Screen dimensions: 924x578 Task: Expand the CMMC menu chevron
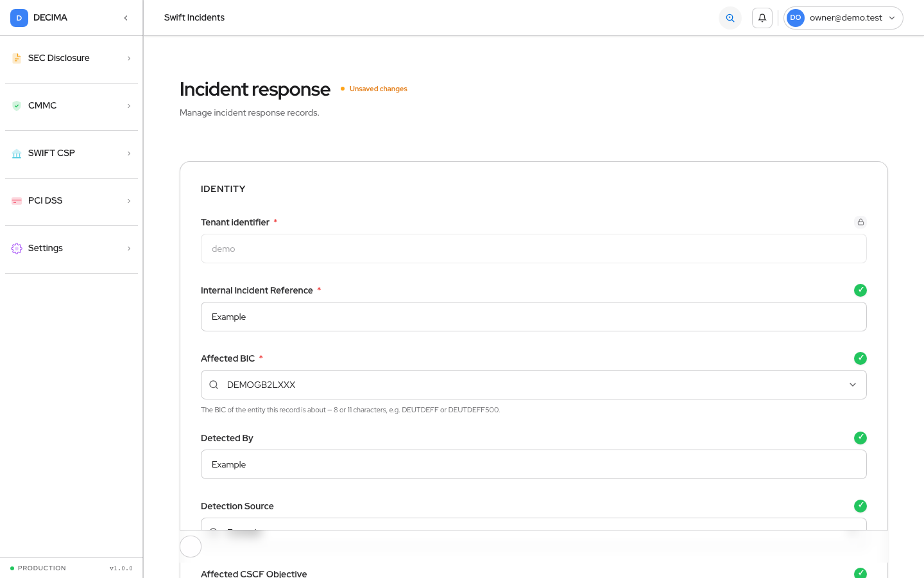point(129,106)
